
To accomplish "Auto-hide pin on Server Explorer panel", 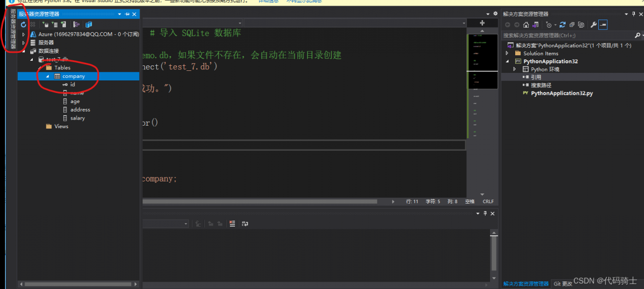I will pos(127,14).
